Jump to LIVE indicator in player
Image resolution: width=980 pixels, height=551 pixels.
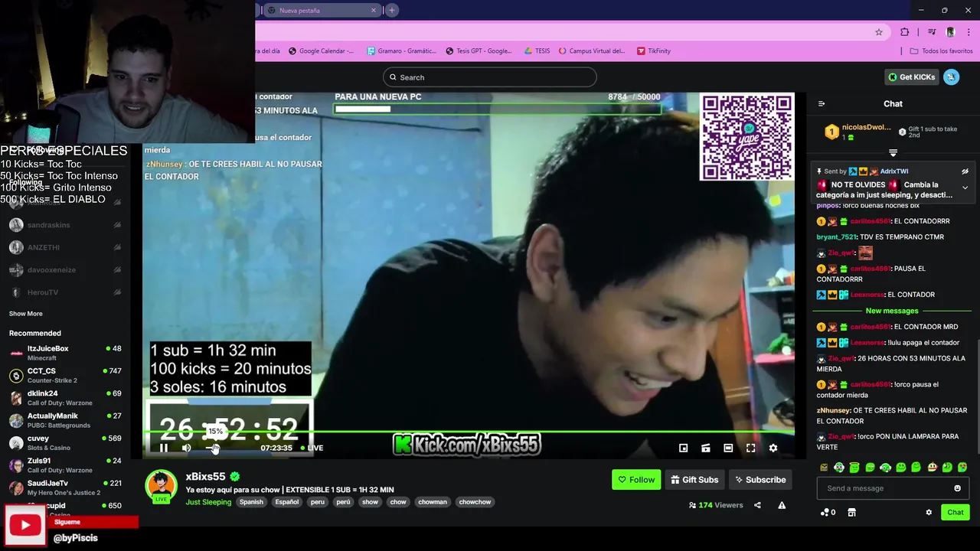coord(312,448)
